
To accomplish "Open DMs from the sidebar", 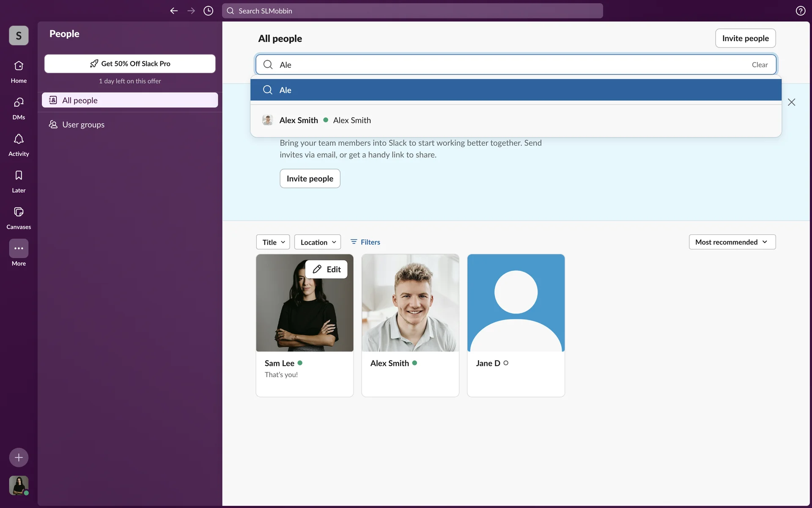I will tap(19, 102).
